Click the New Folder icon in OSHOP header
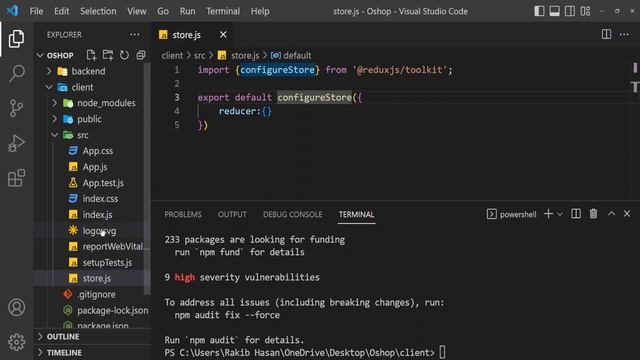640x360 pixels. click(108, 55)
